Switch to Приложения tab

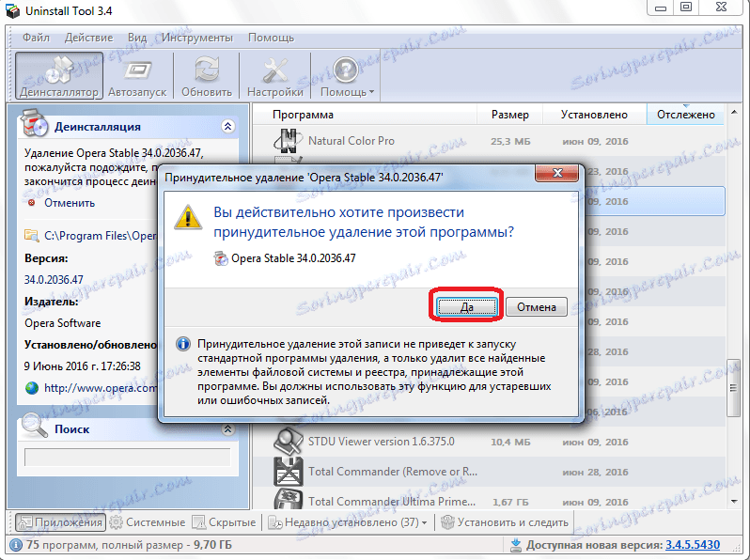point(60,522)
